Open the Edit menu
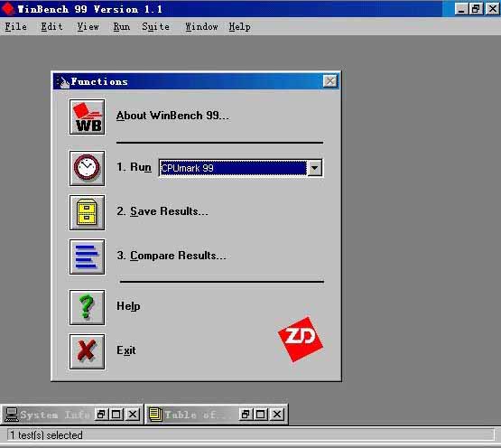 (51, 26)
